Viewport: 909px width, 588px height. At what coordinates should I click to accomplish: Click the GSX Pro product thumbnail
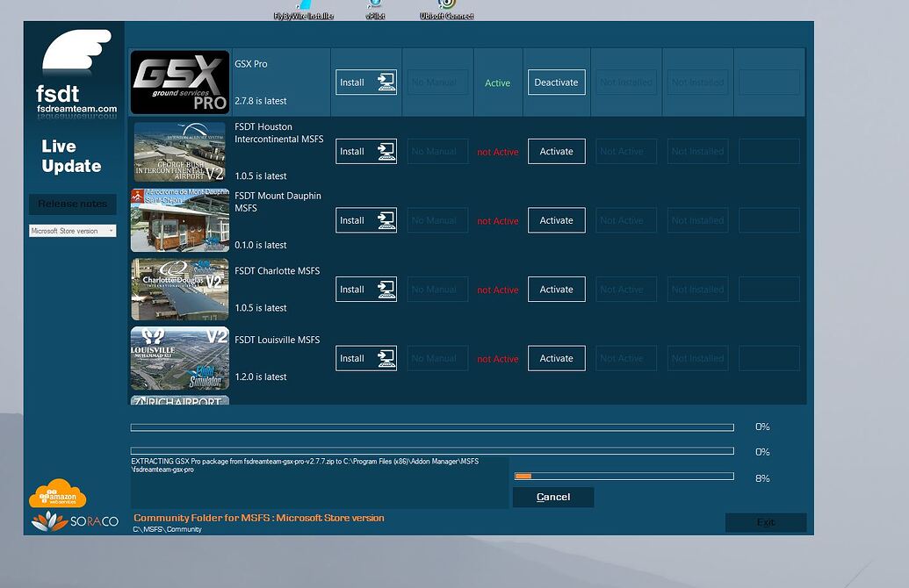click(179, 82)
